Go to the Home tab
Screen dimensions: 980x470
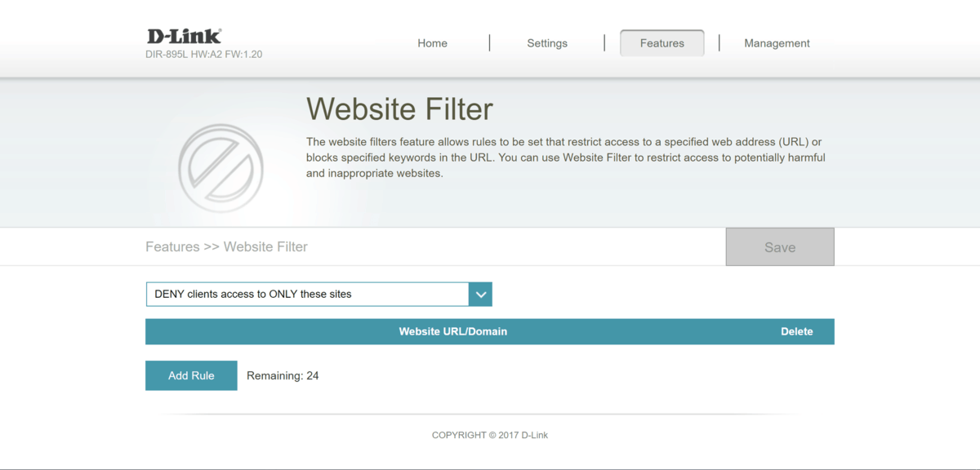click(432, 43)
